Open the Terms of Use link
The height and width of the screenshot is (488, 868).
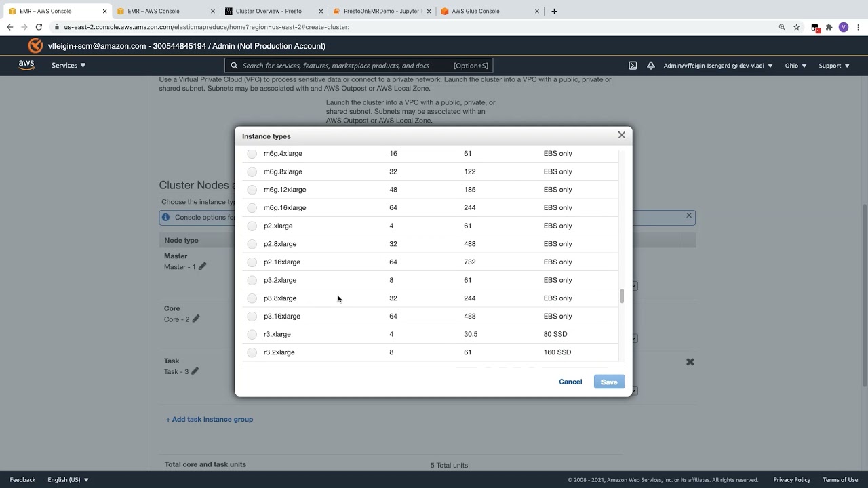[840, 479]
